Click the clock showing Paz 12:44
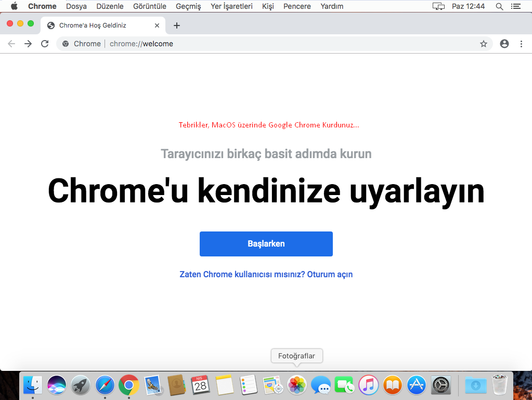The width and height of the screenshot is (532, 400). pyautogui.click(x=468, y=6)
